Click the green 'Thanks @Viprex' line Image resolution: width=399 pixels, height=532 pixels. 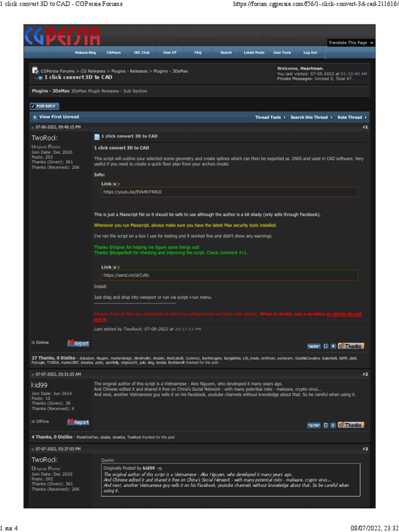[147, 247]
